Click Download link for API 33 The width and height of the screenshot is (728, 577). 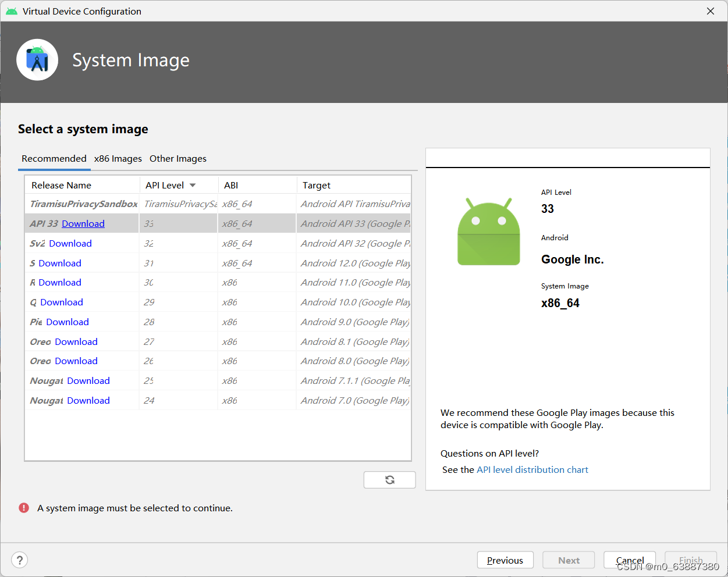point(83,224)
